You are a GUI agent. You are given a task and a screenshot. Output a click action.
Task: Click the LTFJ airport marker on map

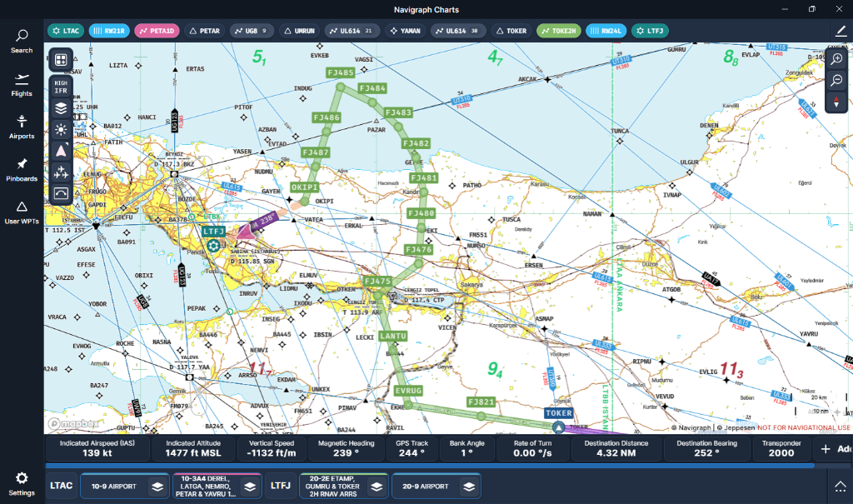coord(214,246)
